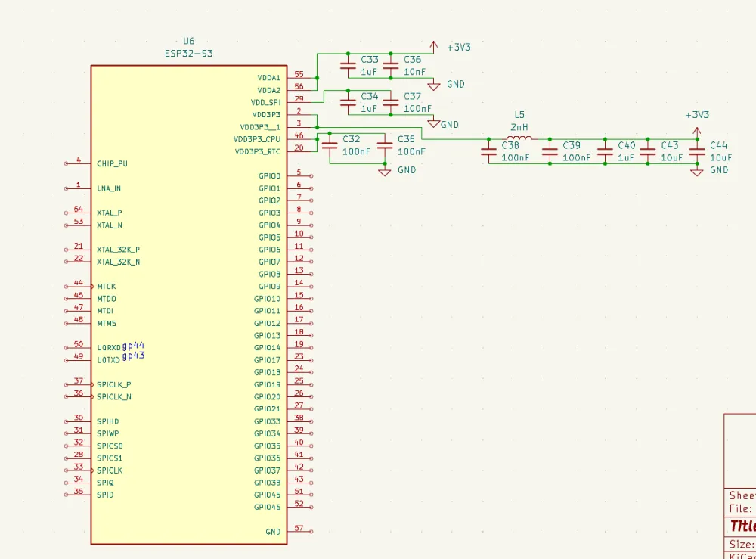The height and width of the screenshot is (559, 756).
Task: Click the GND symbol next to C36
Action: (434, 83)
